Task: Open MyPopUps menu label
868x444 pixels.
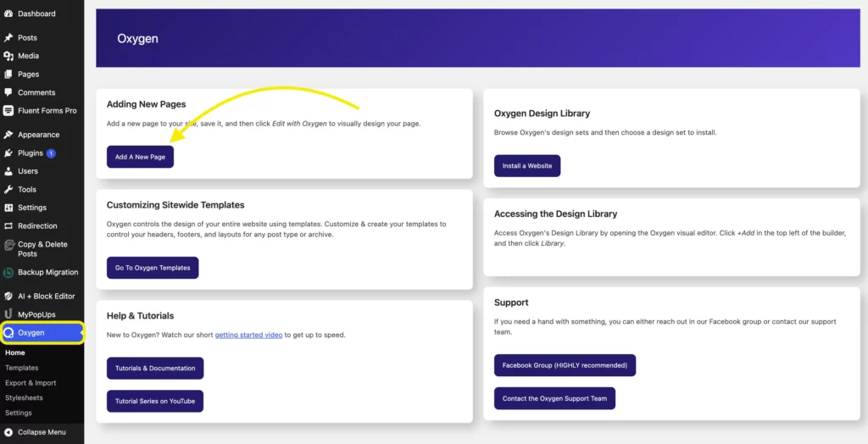Action: [x=36, y=314]
